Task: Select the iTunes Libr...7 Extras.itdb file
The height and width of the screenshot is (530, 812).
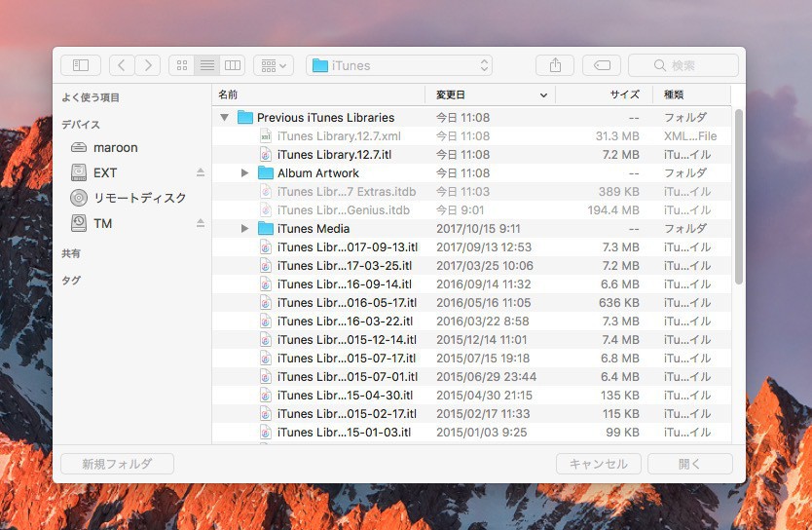Action: coord(472,192)
